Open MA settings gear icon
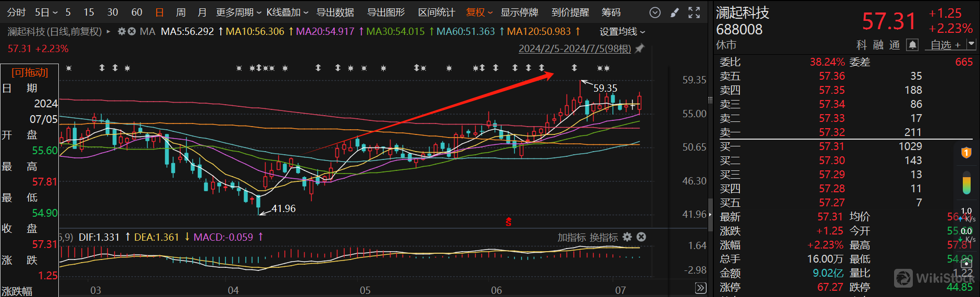 [x=122, y=32]
